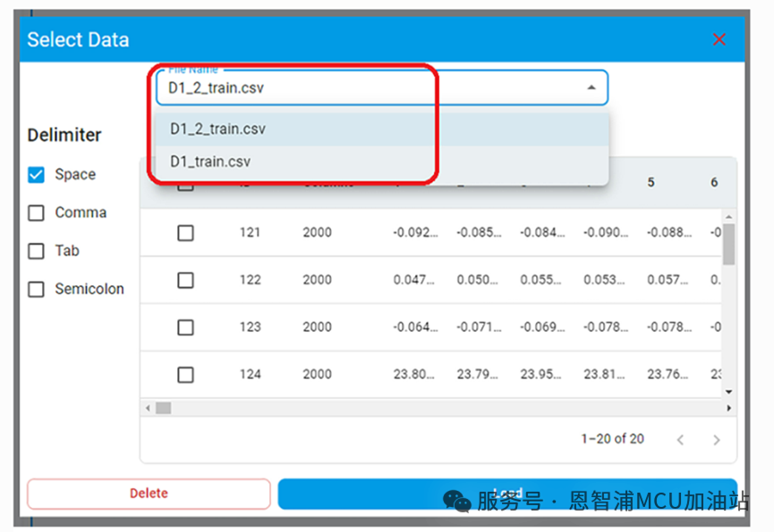Click the horizontal scrollbar thumb
774x532 pixels.
(164, 409)
